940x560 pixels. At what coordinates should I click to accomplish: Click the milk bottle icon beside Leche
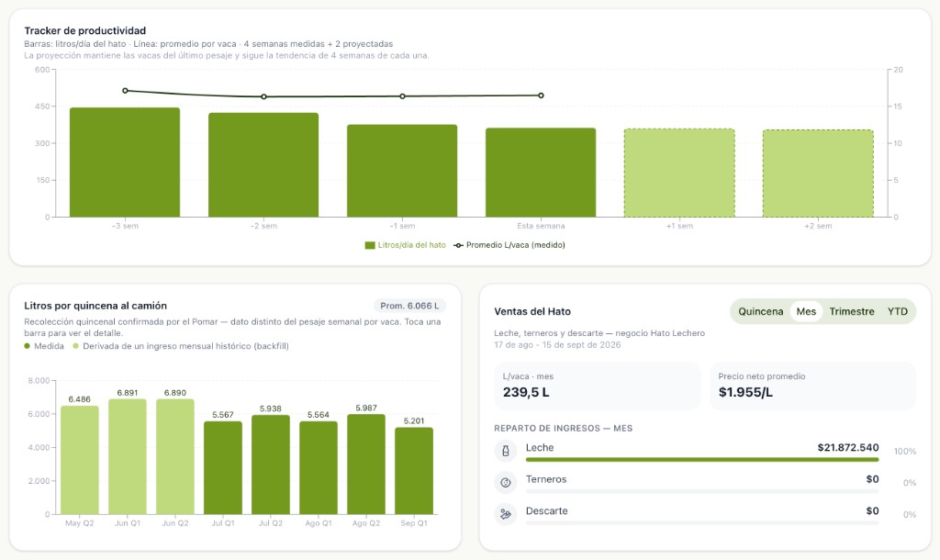[506, 451]
